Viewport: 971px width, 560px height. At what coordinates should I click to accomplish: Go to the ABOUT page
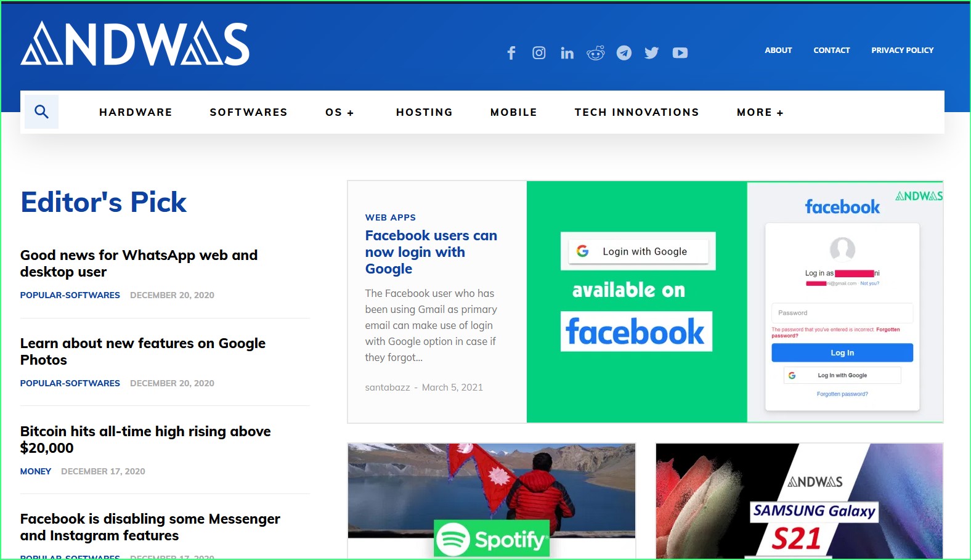click(x=779, y=51)
